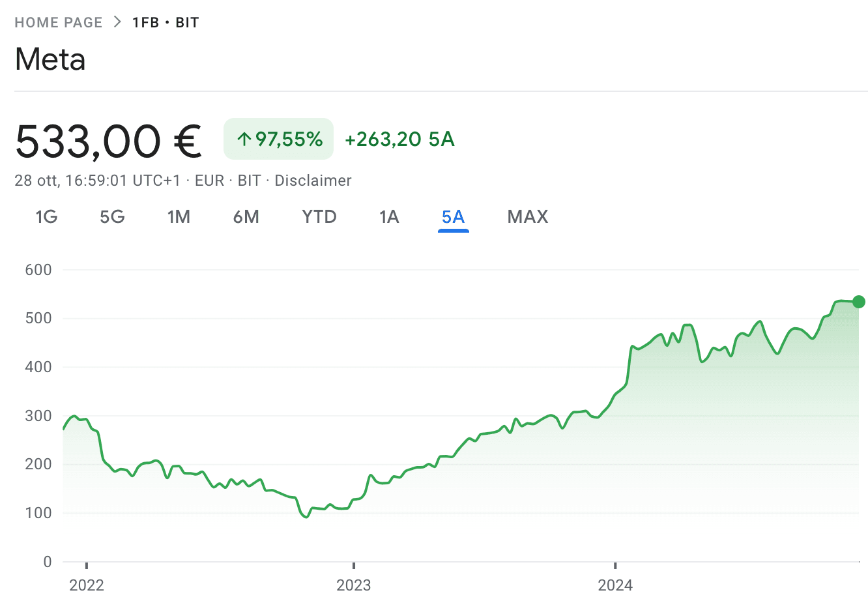Viewport: 868px width, 614px height.
Task: Choose the 1A time range
Action: pyautogui.click(x=389, y=216)
